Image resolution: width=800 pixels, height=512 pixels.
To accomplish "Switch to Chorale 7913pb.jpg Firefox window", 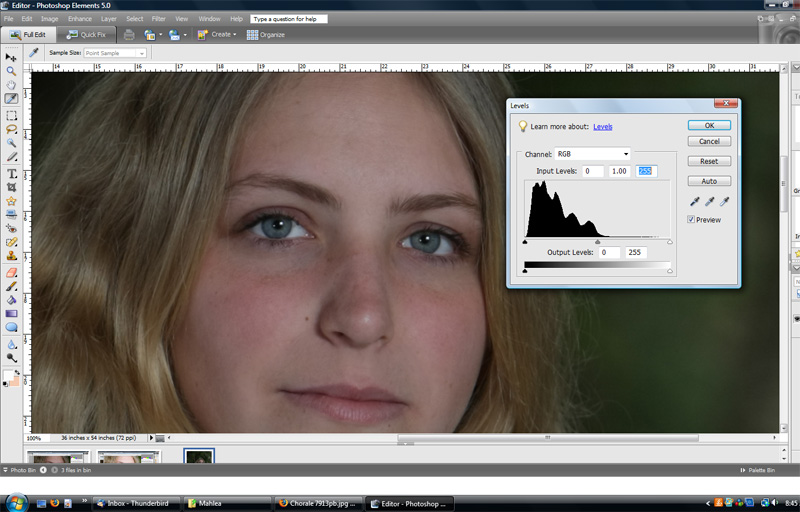I will click(318, 503).
